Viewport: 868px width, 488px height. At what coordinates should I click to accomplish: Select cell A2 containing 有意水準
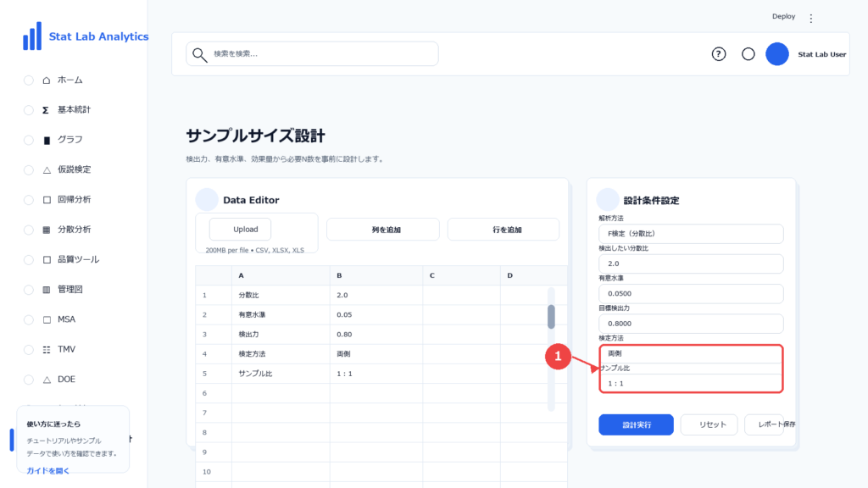(x=281, y=315)
